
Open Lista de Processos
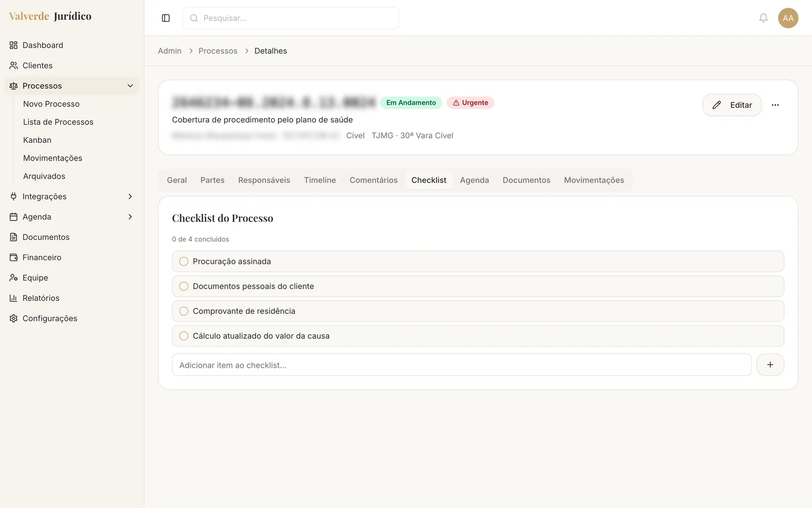58,122
